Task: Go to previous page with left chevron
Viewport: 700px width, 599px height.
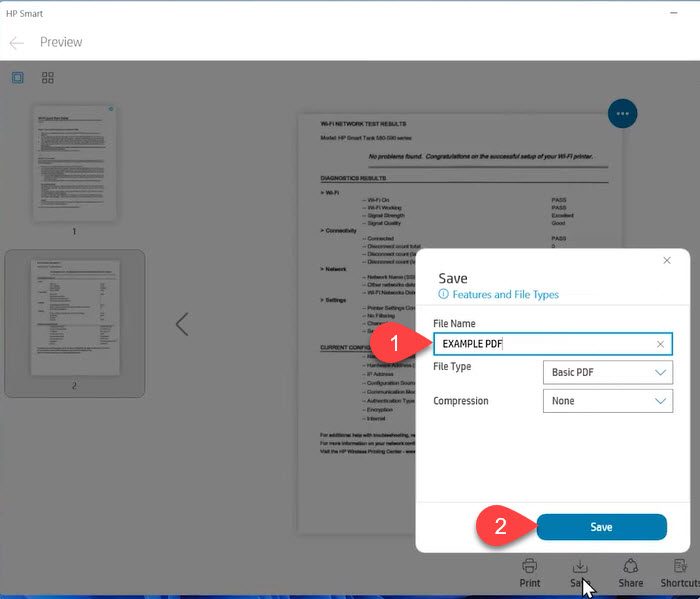Action: 182,324
